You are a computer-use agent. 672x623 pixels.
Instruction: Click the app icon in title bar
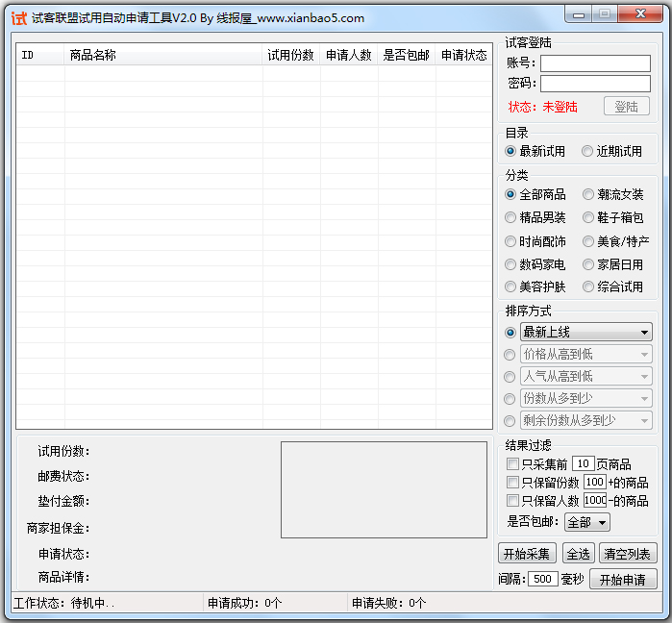(18, 17)
